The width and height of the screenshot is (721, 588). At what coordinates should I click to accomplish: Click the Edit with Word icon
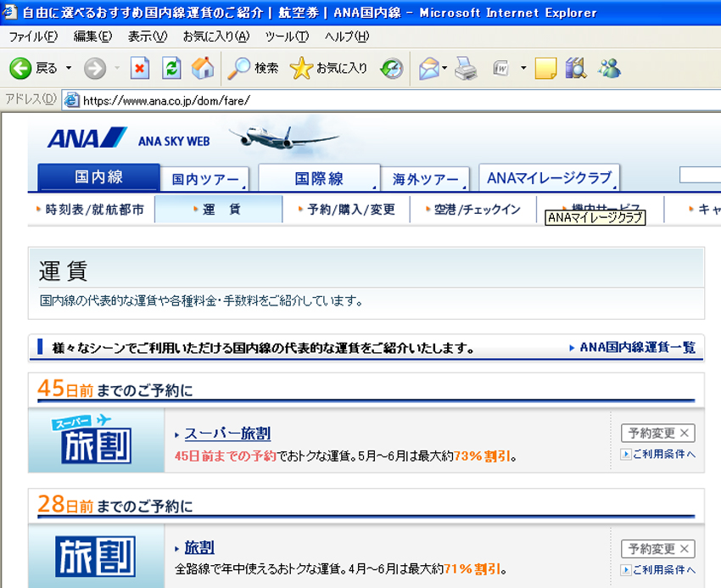point(500,69)
